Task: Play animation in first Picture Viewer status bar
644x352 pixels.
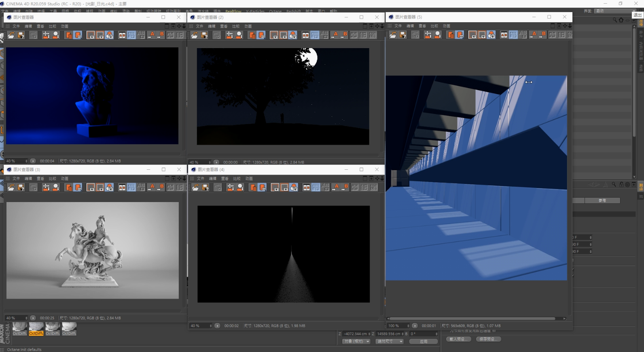Action: click(33, 161)
